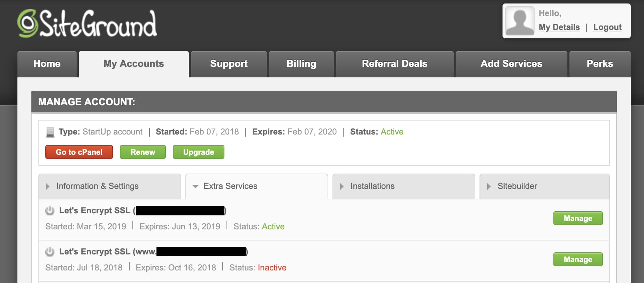Screen dimensions: 644x283
Task: Click power icon of inactive Let's Encrypt SSL
Action: point(50,252)
